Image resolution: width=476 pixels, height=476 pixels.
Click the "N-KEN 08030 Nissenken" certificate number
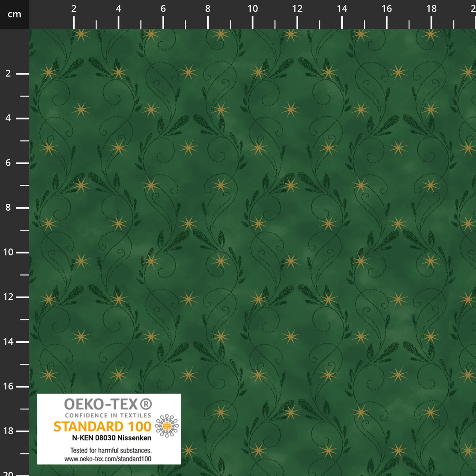[111, 438]
